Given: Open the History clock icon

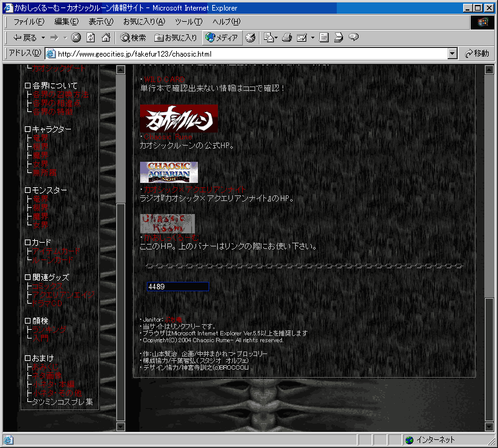Looking at the screenshot, I should (250, 38).
